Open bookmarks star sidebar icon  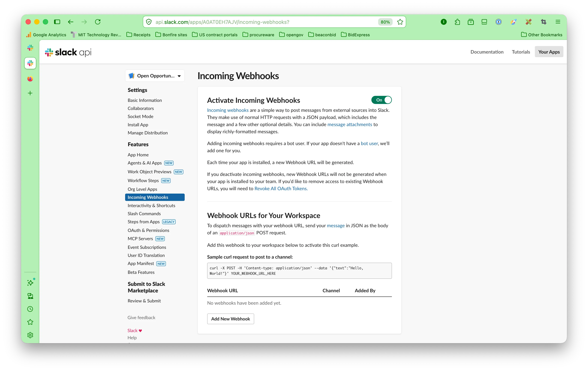click(30, 322)
